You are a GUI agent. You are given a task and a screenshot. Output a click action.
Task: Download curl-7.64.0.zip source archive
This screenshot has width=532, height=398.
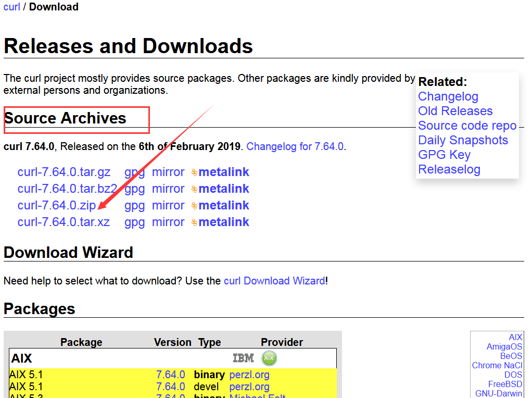(x=57, y=205)
